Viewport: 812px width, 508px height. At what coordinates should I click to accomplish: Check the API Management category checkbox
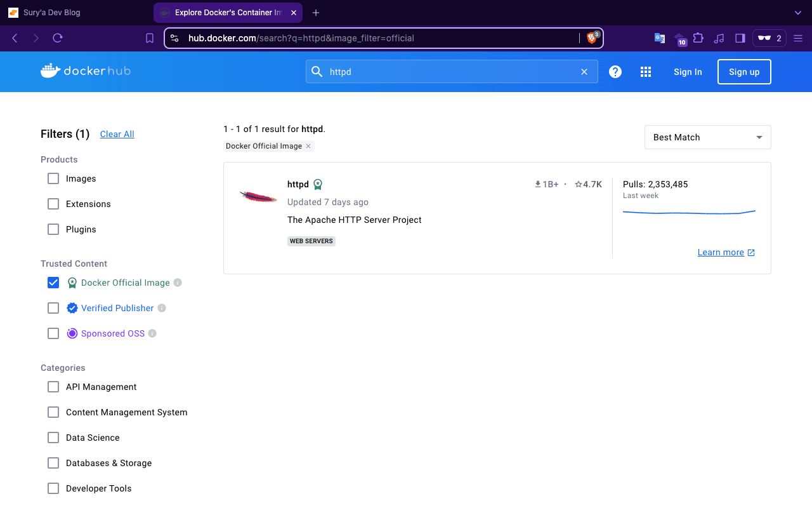[53, 387]
